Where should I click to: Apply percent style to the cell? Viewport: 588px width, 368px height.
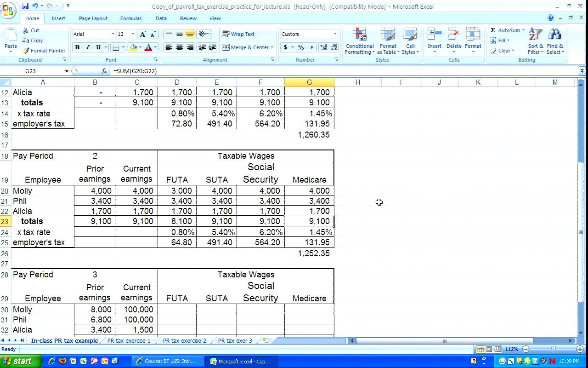(301, 47)
